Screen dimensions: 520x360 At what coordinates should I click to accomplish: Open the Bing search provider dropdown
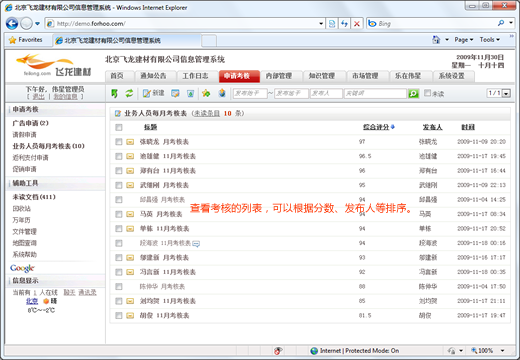coord(511,23)
